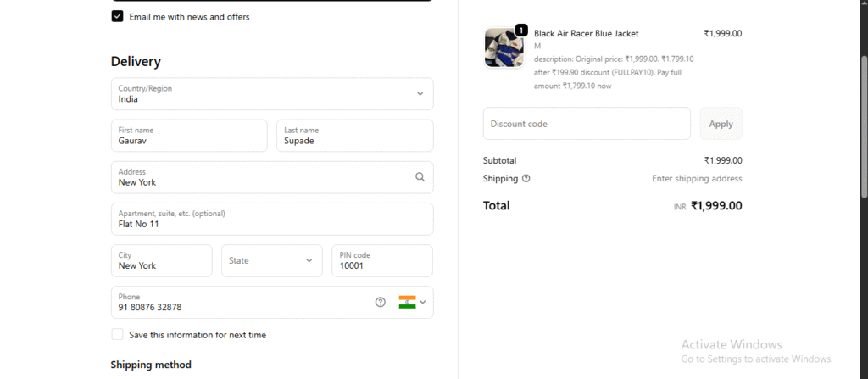This screenshot has width=868, height=379.
Task: Select the First name field
Action: [x=188, y=136]
